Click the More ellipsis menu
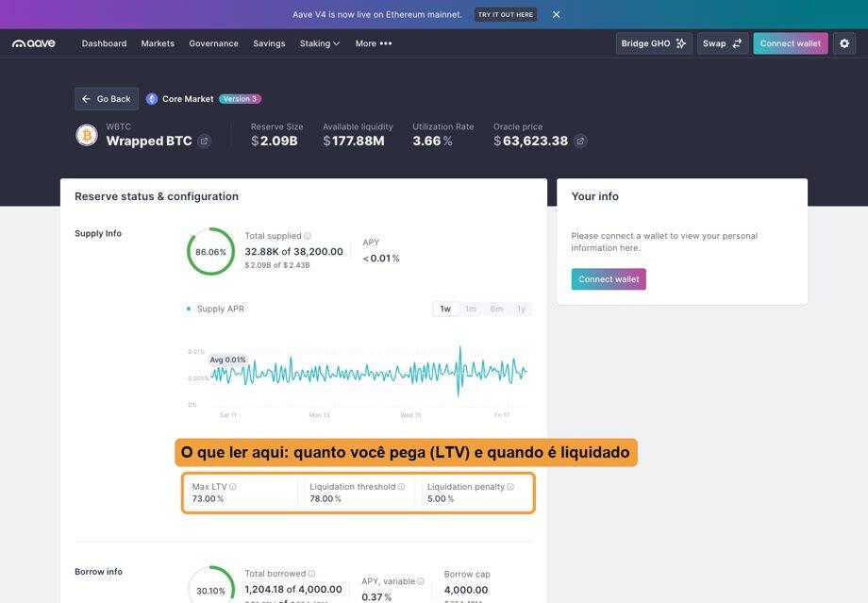 (374, 43)
